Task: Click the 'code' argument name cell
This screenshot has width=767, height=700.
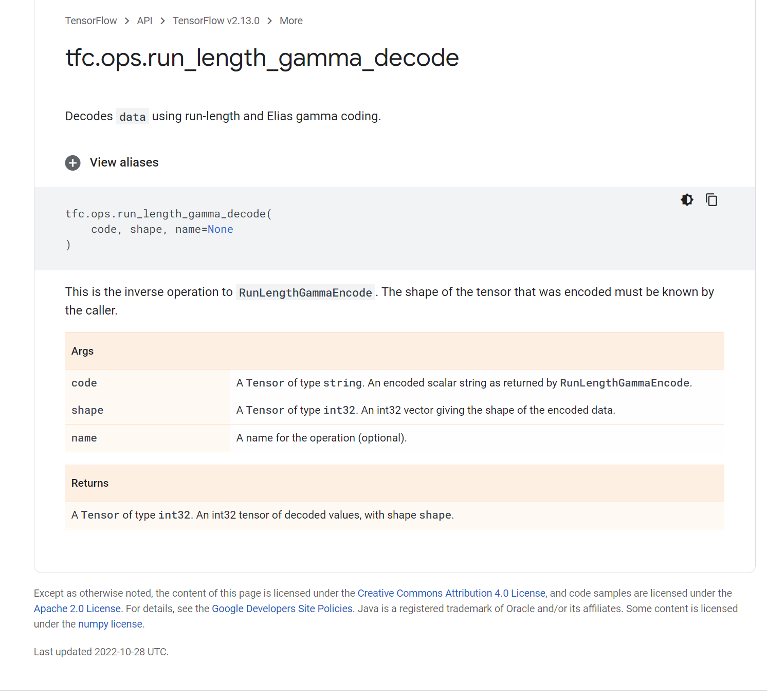Action: click(148, 383)
